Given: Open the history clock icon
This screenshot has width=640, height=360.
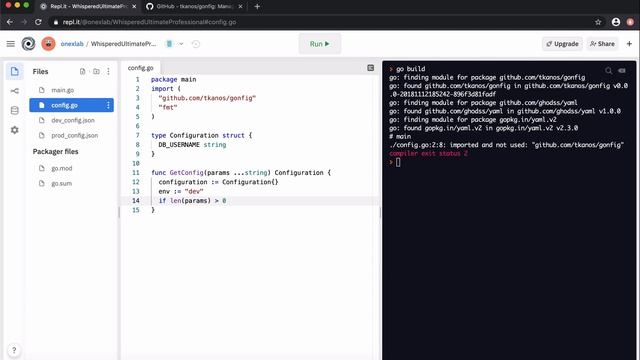Looking at the screenshot, I should click(x=196, y=44).
